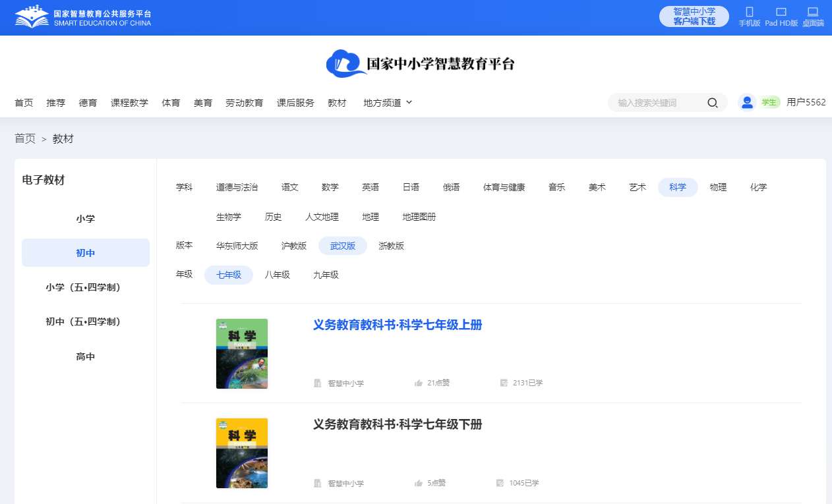Open the 教材 menu item
This screenshot has width=832, height=504.
coord(337,103)
